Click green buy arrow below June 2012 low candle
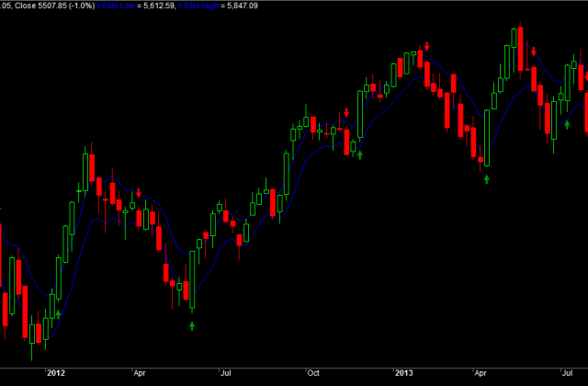This screenshot has width=588, height=386. click(192, 326)
